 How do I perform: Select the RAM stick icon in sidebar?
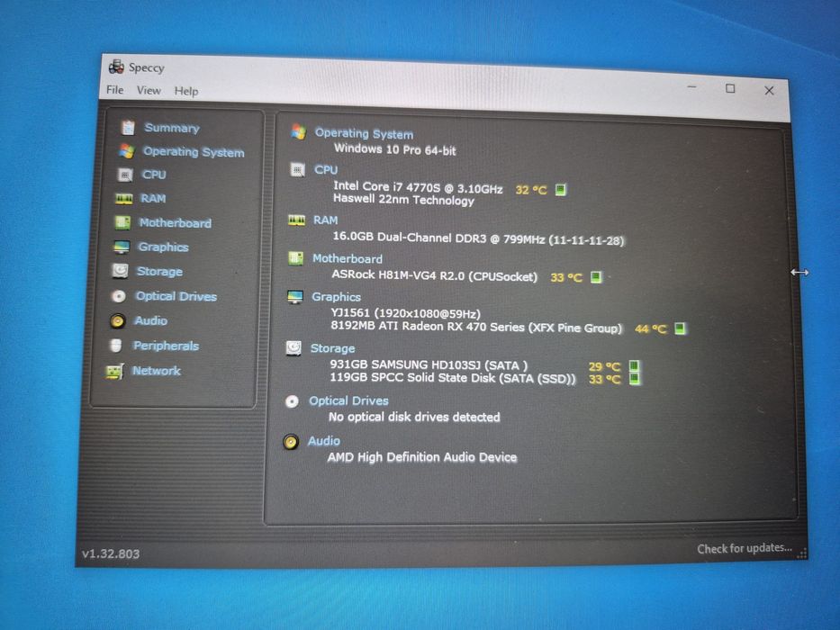[123, 199]
